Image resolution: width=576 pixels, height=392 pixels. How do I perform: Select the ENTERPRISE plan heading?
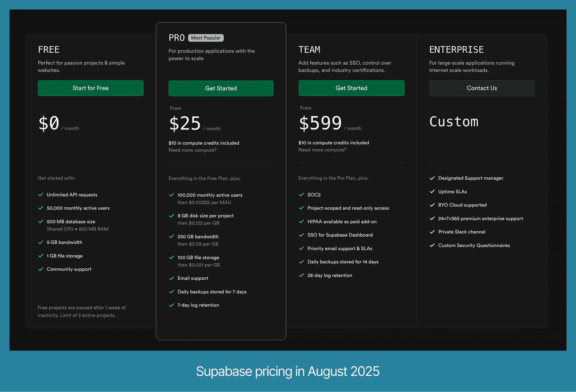pos(456,49)
